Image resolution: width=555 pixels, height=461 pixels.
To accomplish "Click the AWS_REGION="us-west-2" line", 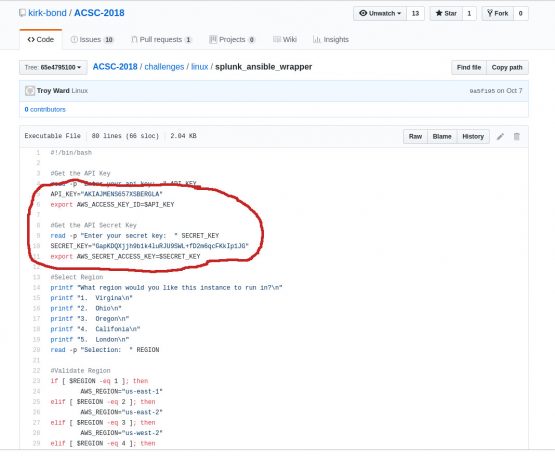I will (121, 433).
